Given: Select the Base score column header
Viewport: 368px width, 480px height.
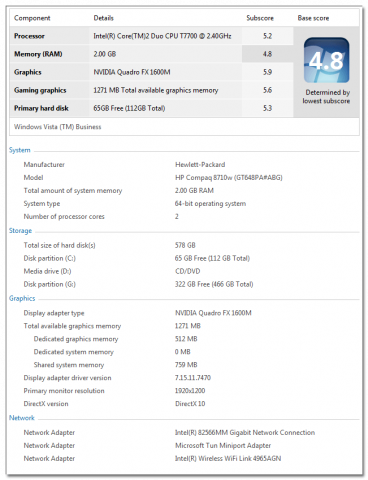Looking at the screenshot, I should (x=313, y=18).
